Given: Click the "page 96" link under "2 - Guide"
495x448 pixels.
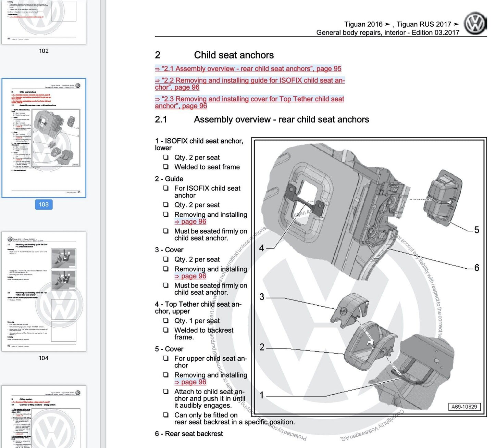Looking at the screenshot, I should (190, 222).
